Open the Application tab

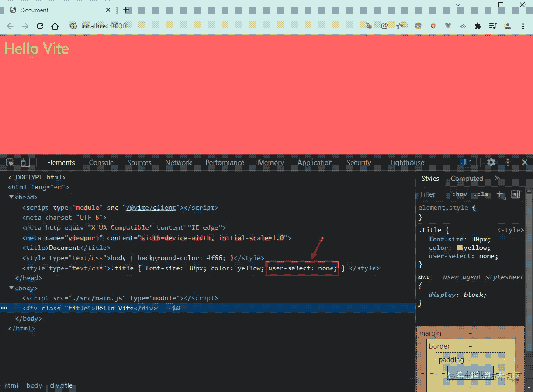315,163
